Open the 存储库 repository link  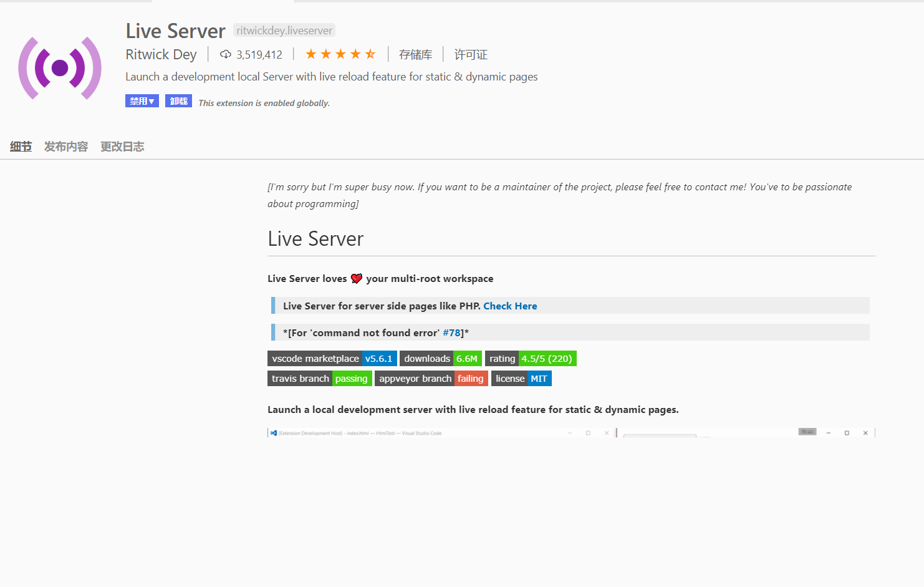(x=415, y=54)
